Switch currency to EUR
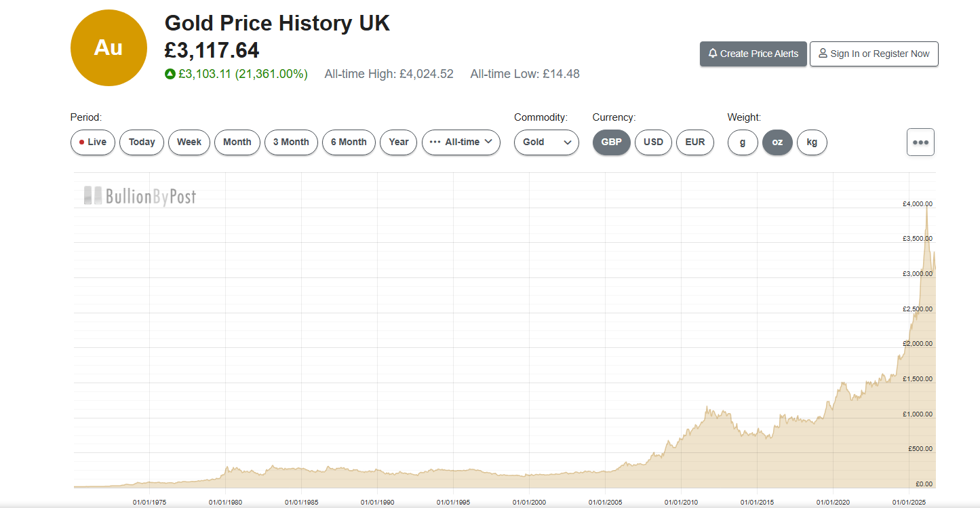This screenshot has width=980, height=508. coord(695,142)
